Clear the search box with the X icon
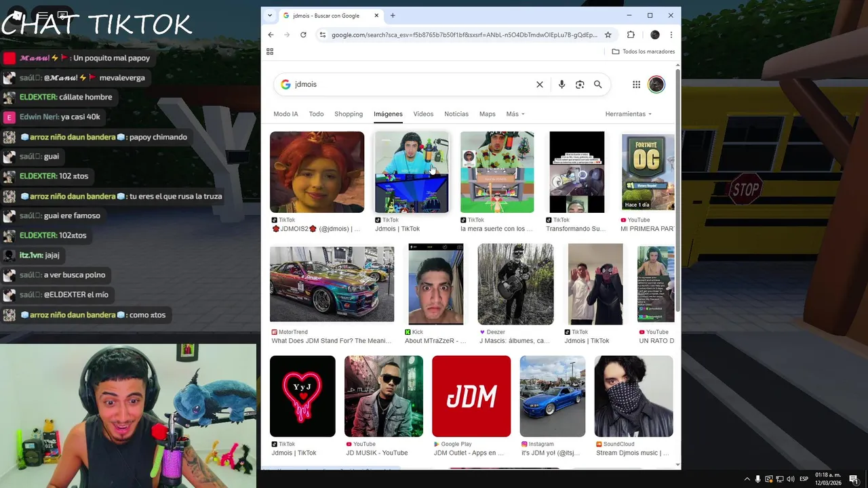This screenshot has width=868, height=488. click(540, 84)
